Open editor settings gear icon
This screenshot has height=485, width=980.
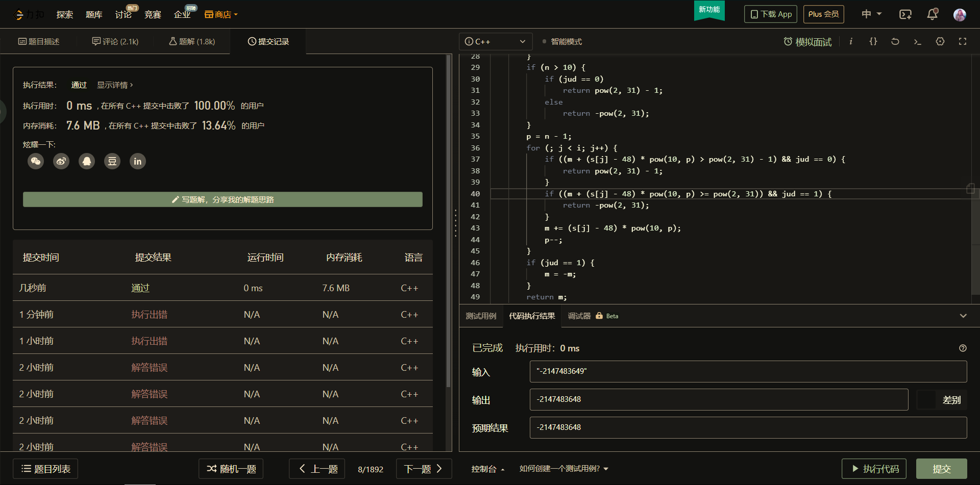tap(940, 41)
